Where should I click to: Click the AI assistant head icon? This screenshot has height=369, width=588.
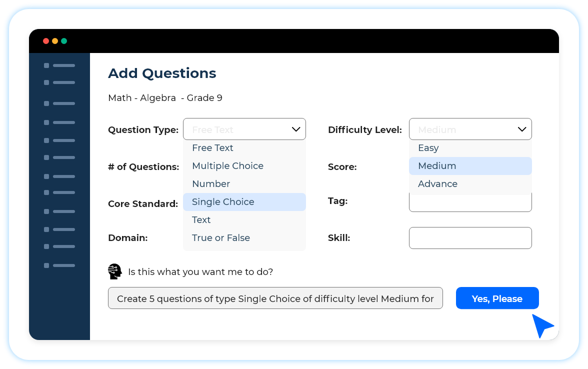coord(115,271)
